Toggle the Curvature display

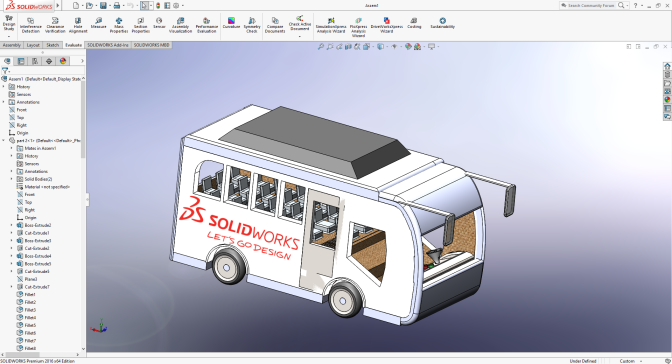[x=231, y=23]
